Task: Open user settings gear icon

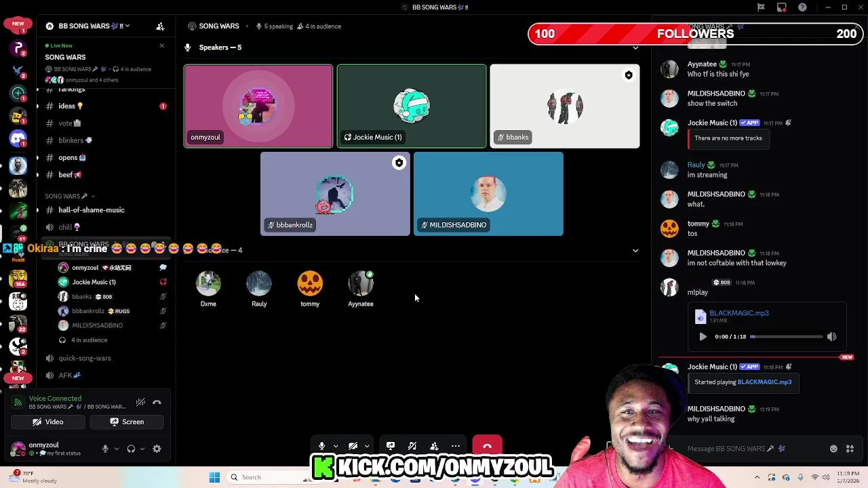Action: 157,449
